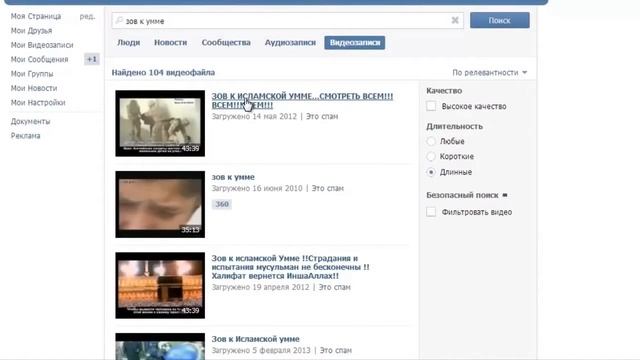The height and width of the screenshot is (360, 640).
Task: Click the magnifier icon in the search box
Action: click(119, 20)
